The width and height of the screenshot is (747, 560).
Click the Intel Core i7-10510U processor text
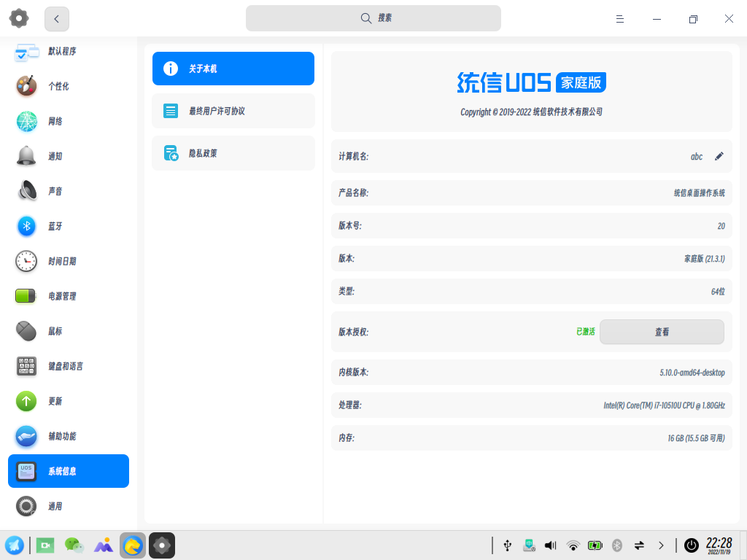coord(664,405)
